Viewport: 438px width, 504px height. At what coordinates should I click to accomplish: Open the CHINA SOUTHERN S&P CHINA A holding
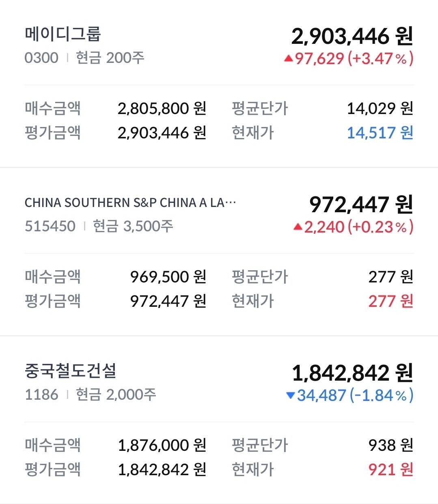coord(130,202)
